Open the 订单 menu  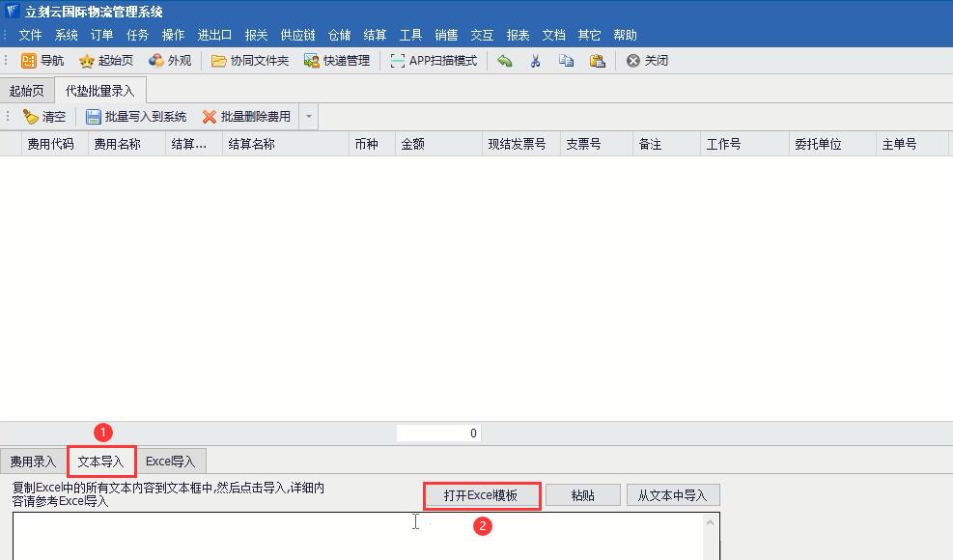click(101, 36)
